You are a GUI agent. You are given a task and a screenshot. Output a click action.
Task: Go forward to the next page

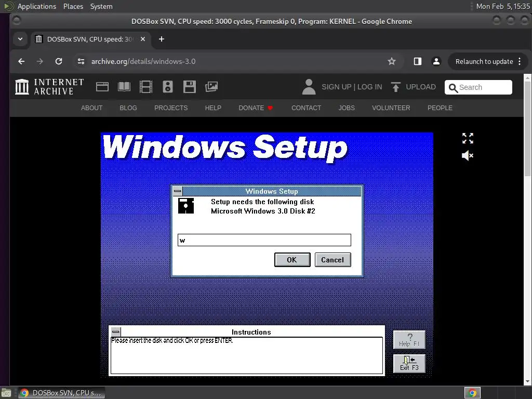click(x=39, y=61)
